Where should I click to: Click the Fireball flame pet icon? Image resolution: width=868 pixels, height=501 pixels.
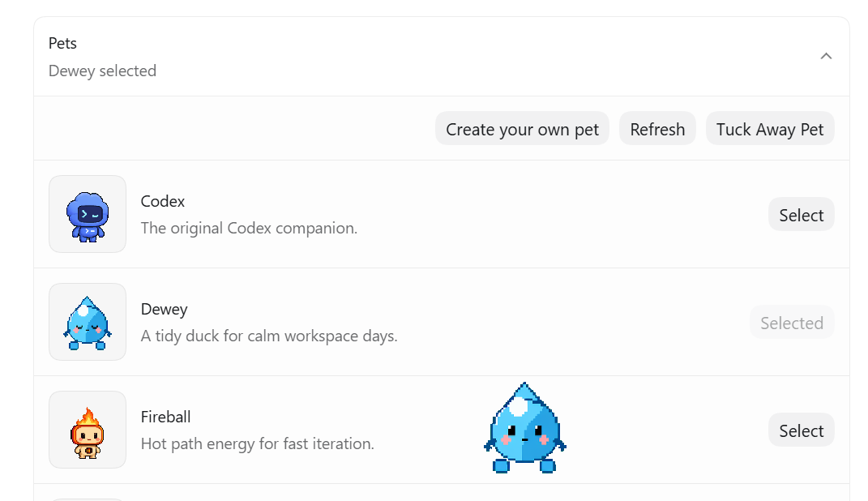pyautogui.click(x=88, y=430)
